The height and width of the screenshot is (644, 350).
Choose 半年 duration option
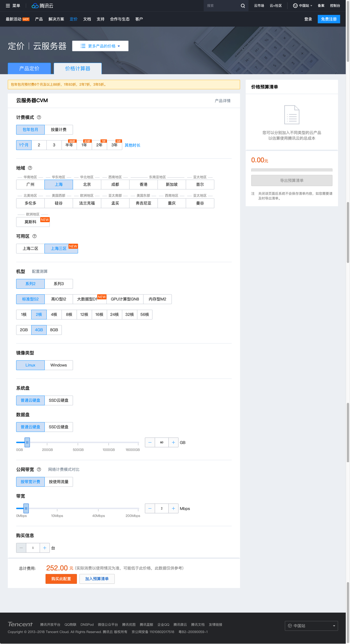point(69,145)
